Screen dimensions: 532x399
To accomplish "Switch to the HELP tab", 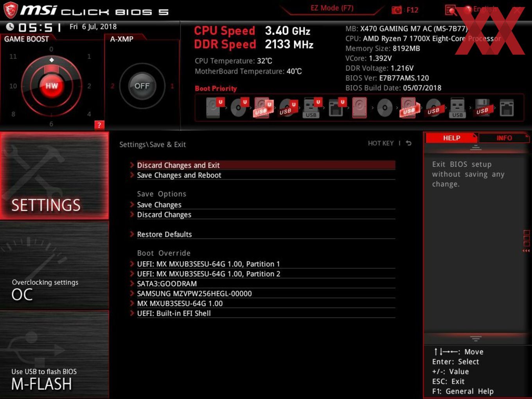I will tap(451, 138).
